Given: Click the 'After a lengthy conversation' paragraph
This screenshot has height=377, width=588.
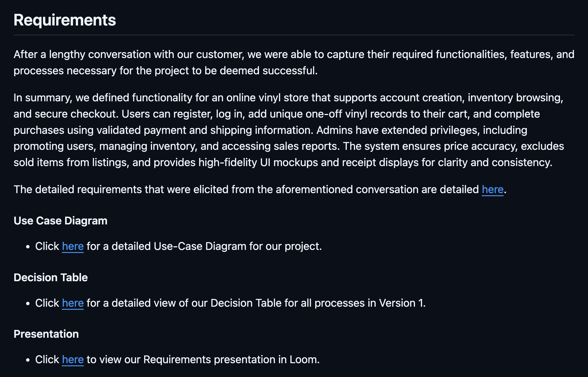Looking at the screenshot, I should [294, 62].
